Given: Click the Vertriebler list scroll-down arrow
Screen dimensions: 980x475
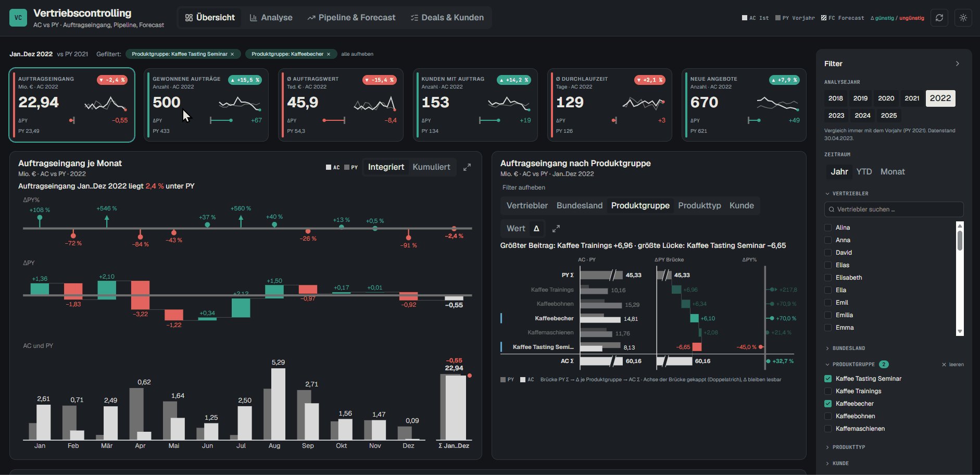Looking at the screenshot, I should click(x=960, y=332).
